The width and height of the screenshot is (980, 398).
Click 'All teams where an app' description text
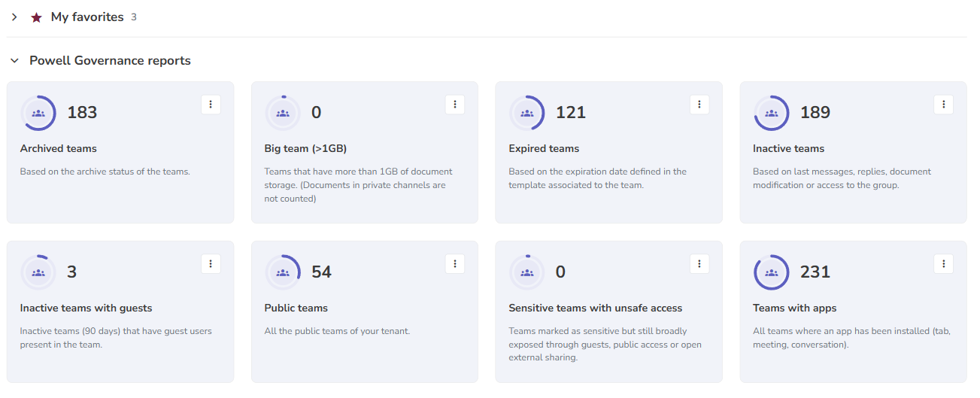coord(851,338)
